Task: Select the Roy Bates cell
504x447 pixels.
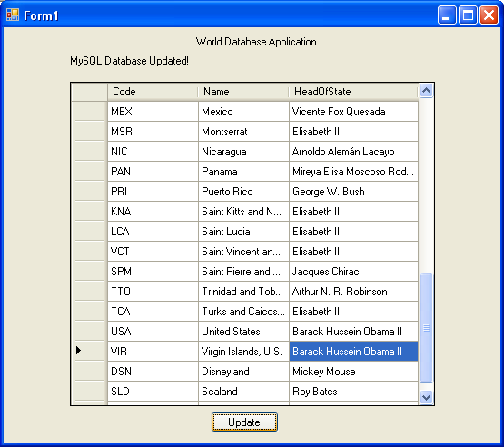Action: click(x=353, y=391)
